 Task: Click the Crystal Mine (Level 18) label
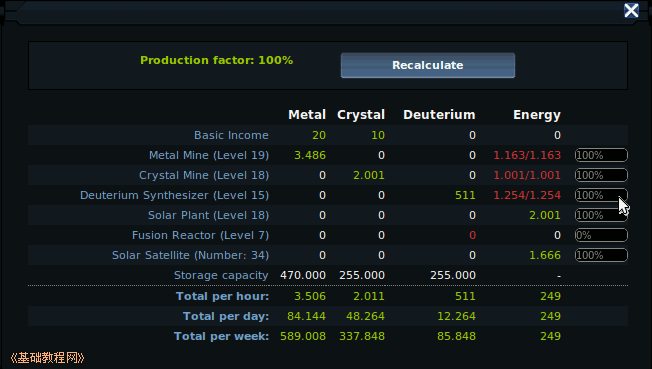[x=204, y=175]
